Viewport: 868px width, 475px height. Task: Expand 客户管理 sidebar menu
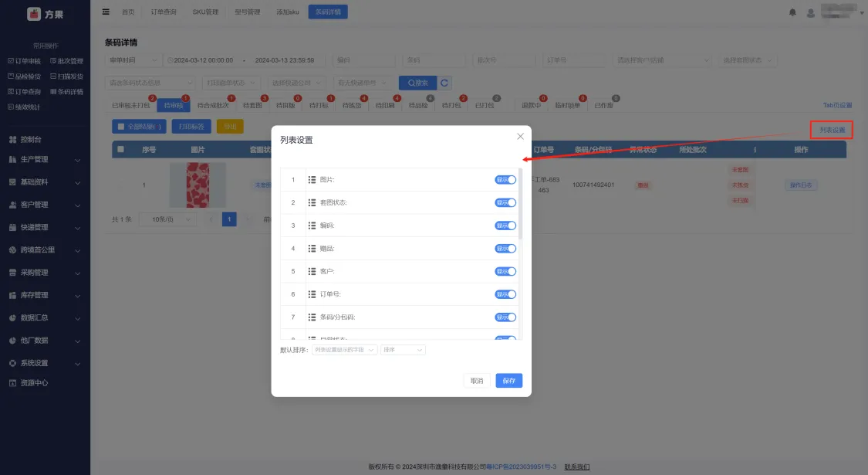[45, 205]
